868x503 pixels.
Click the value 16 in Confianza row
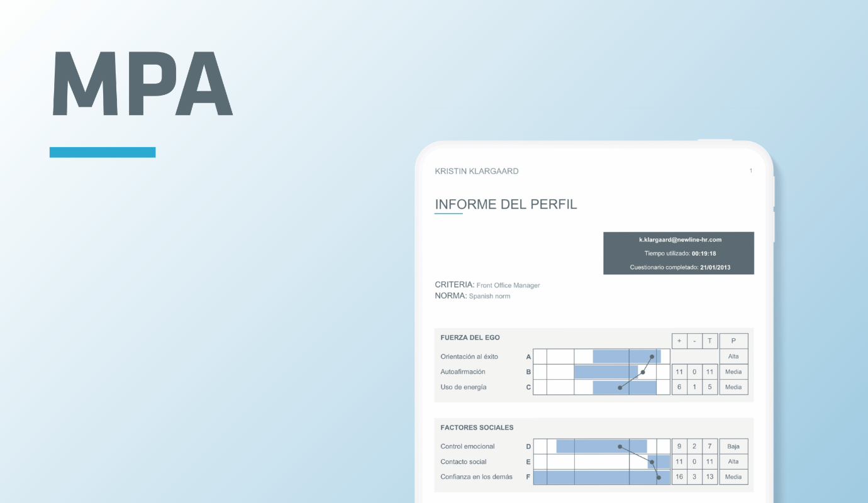(679, 477)
